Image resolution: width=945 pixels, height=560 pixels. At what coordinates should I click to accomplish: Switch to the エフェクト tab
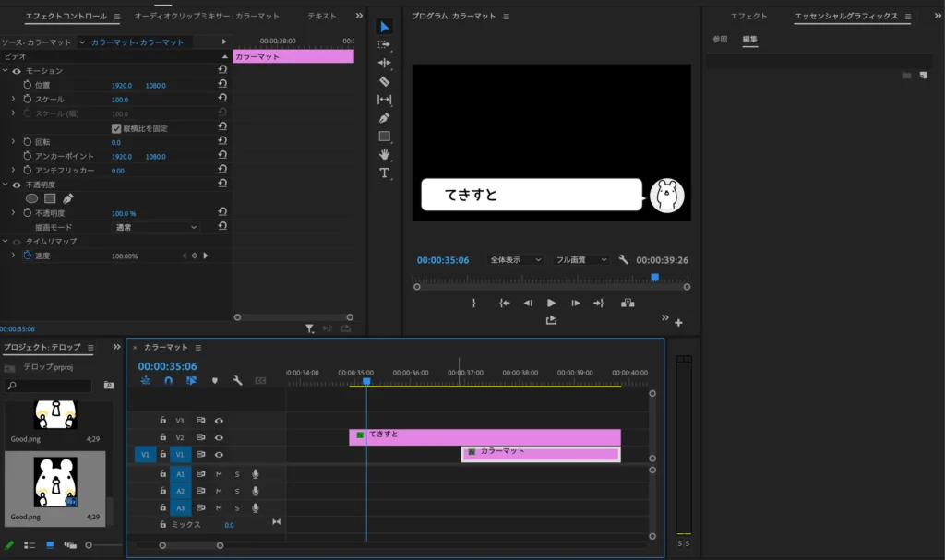tap(748, 17)
